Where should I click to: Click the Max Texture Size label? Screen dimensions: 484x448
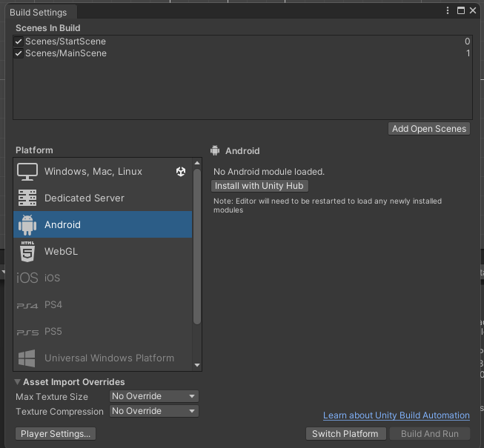52,396
